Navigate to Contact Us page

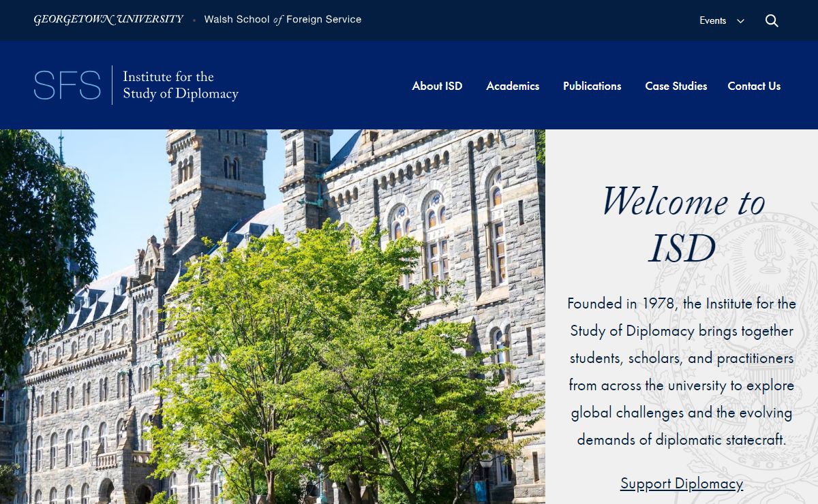754,86
